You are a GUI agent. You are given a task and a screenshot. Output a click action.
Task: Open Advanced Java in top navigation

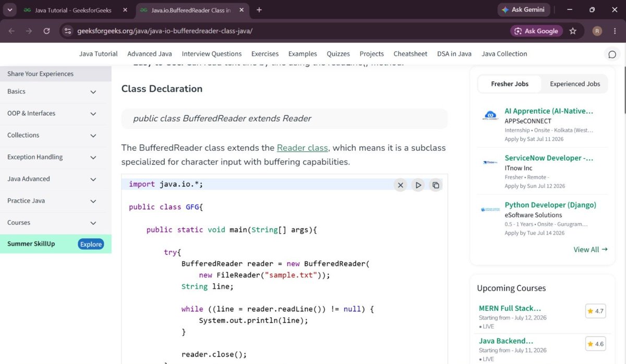coord(150,54)
